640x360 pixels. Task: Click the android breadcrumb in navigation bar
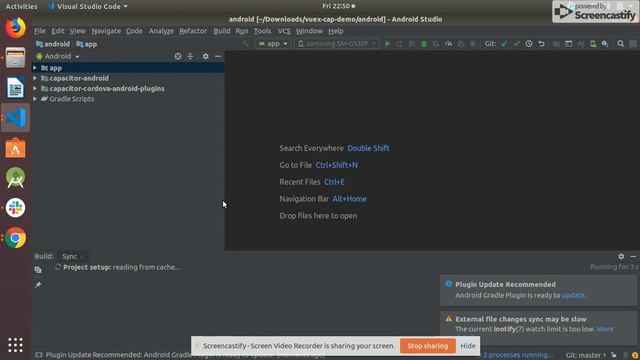(x=53, y=44)
